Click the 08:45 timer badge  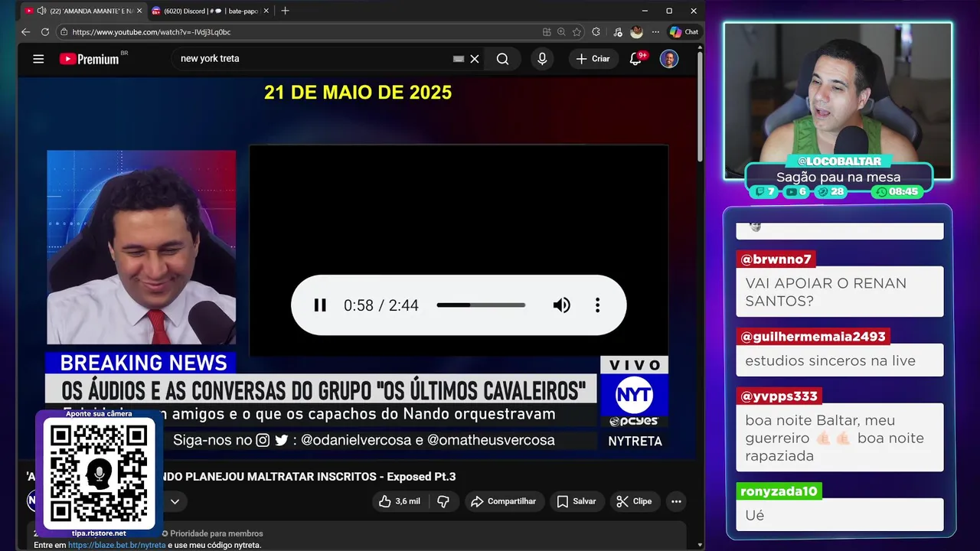click(897, 192)
